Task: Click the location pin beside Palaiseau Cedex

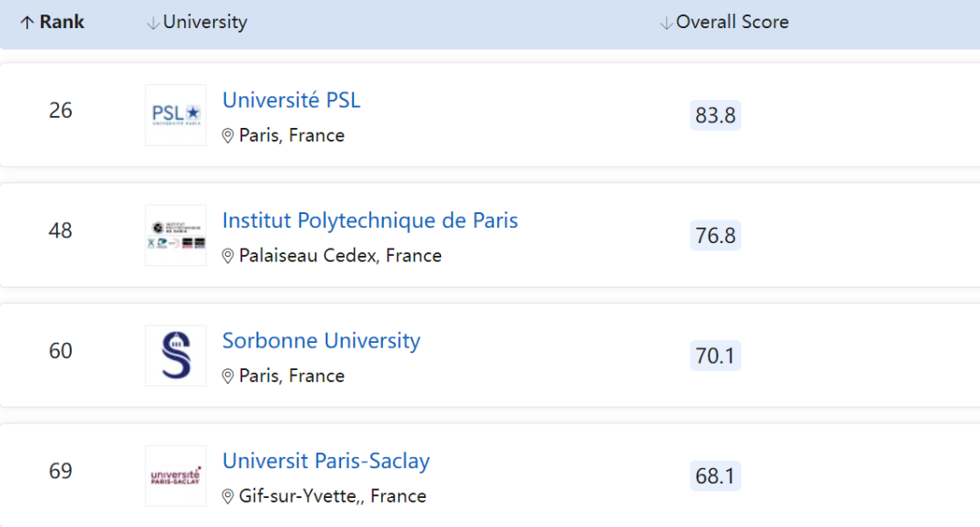Action: pos(228,256)
